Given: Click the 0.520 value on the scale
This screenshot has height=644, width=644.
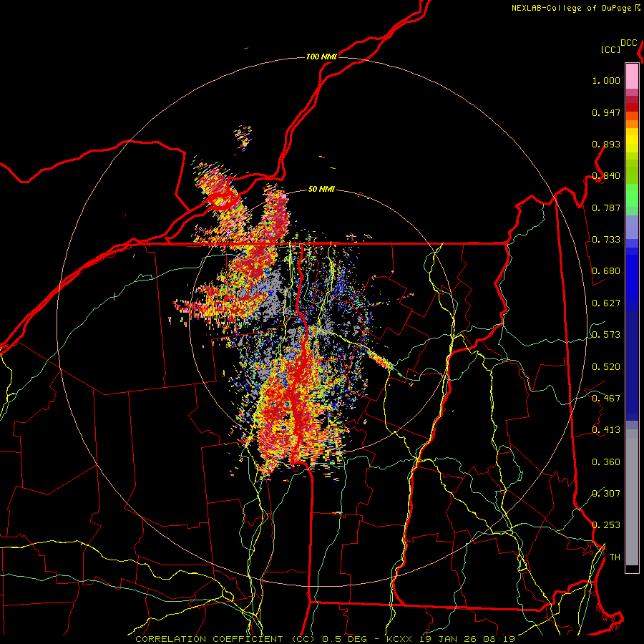Looking at the screenshot, I should pos(606,367).
